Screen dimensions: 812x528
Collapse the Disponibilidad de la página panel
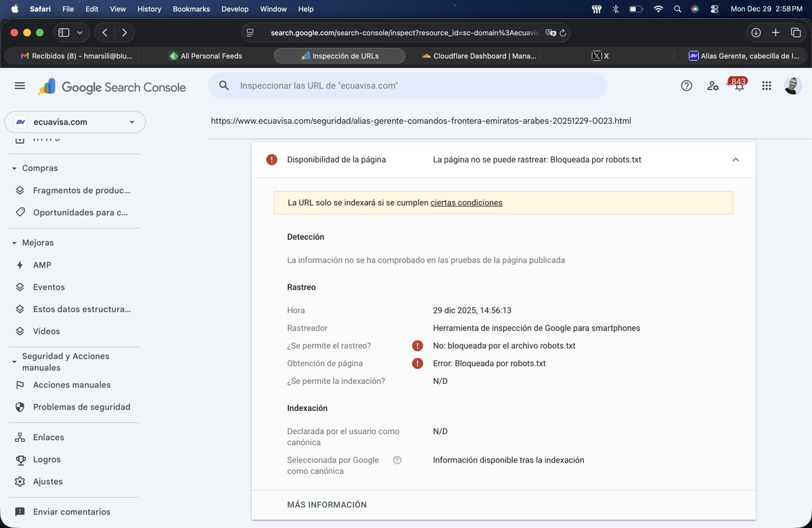click(x=736, y=160)
